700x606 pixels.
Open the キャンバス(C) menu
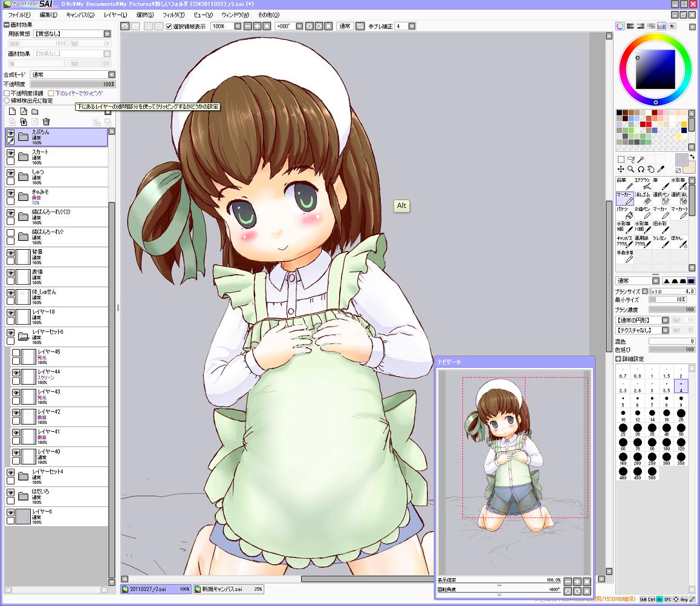80,15
